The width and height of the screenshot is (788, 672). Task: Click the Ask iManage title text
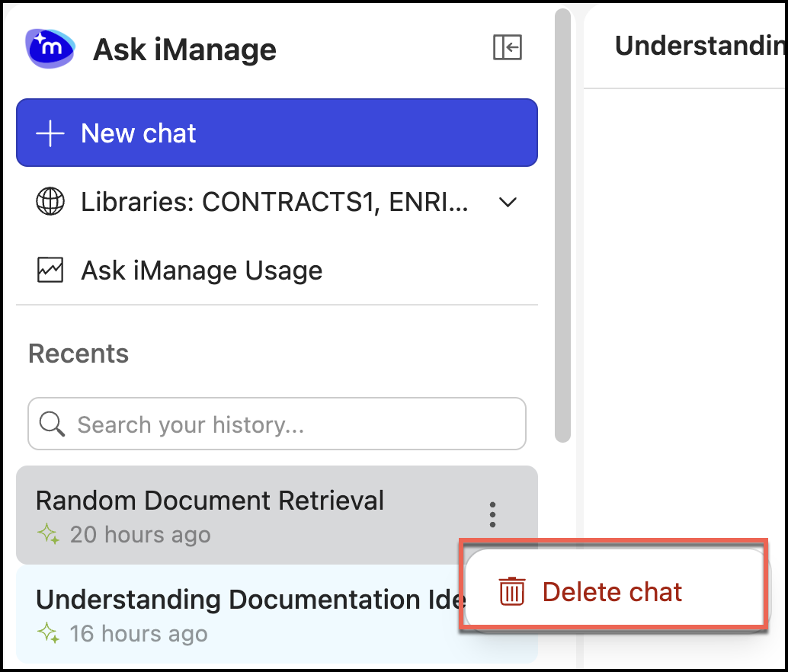click(184, 50)
